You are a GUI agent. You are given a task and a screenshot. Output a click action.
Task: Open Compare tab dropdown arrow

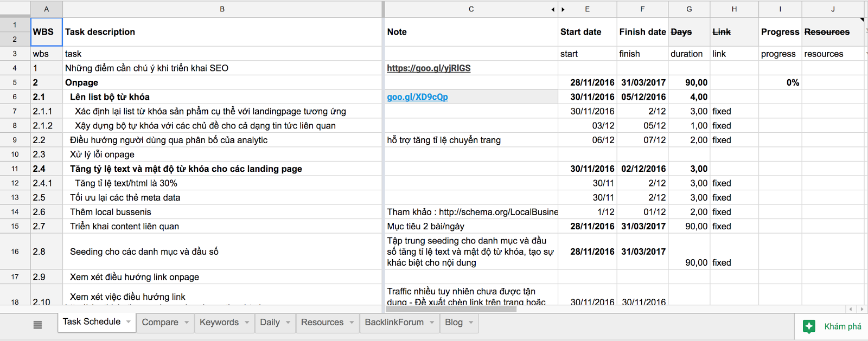click(187, 322)
